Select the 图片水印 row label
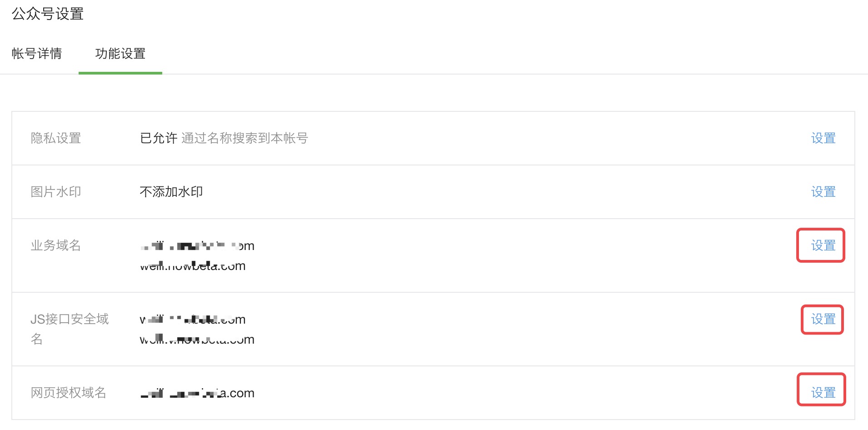868x430 pixels. tap(56, 192)
